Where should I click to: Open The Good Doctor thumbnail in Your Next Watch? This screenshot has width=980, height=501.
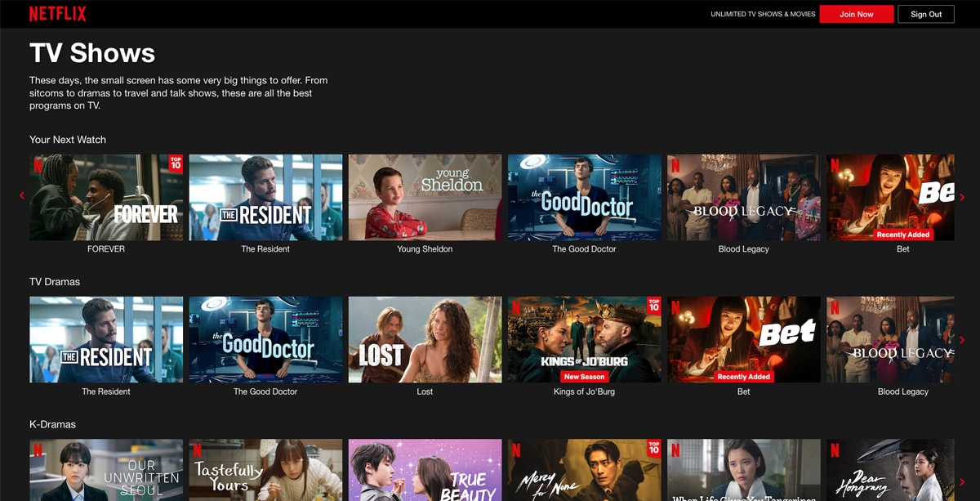point(584,197)
